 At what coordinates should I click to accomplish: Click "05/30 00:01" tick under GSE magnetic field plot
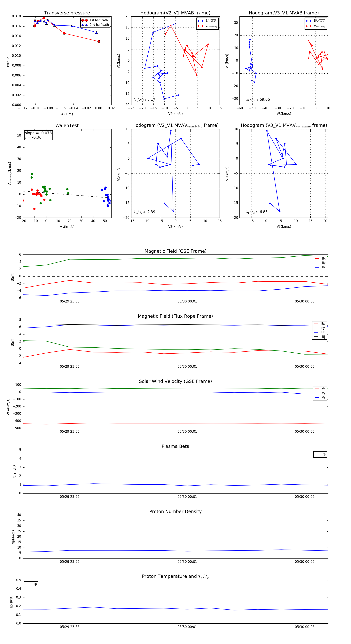coord(187,302)
